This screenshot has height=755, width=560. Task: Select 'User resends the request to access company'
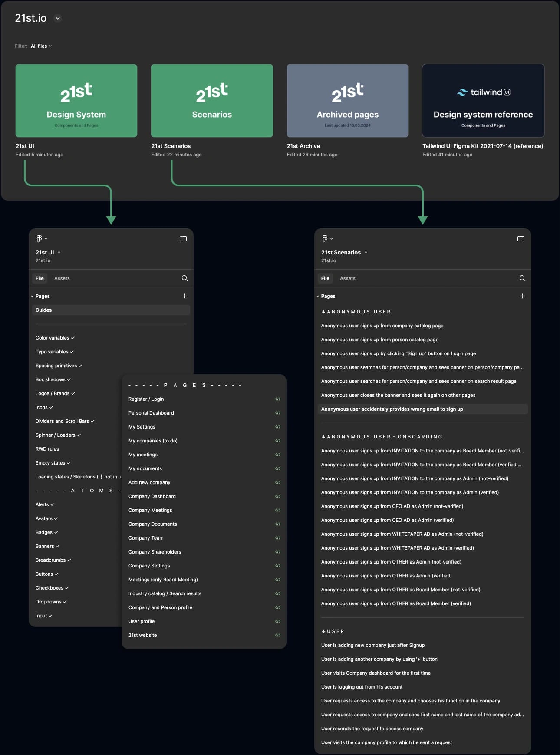372,729
